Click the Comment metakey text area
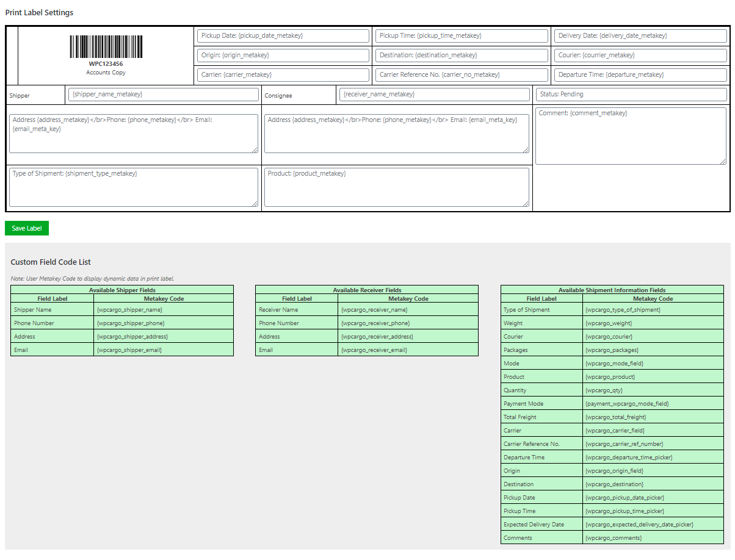This screenshot has height=560, width=735. tap(631, 136)
